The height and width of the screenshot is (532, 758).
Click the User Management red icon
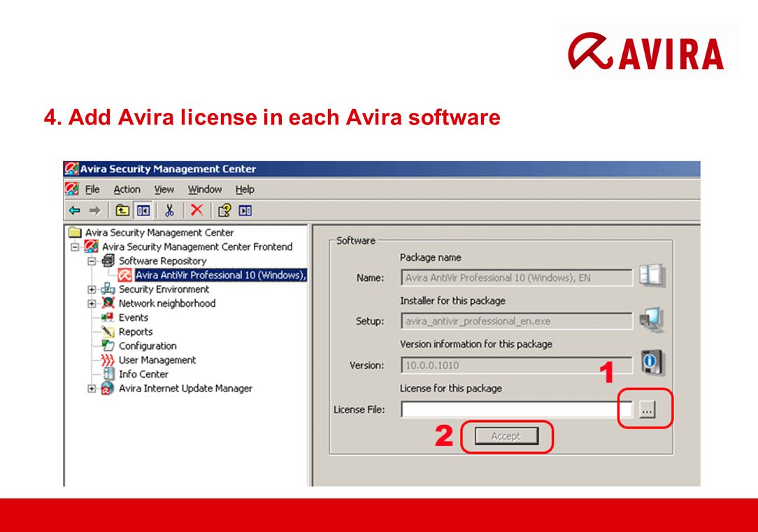[x=107, y=360]
